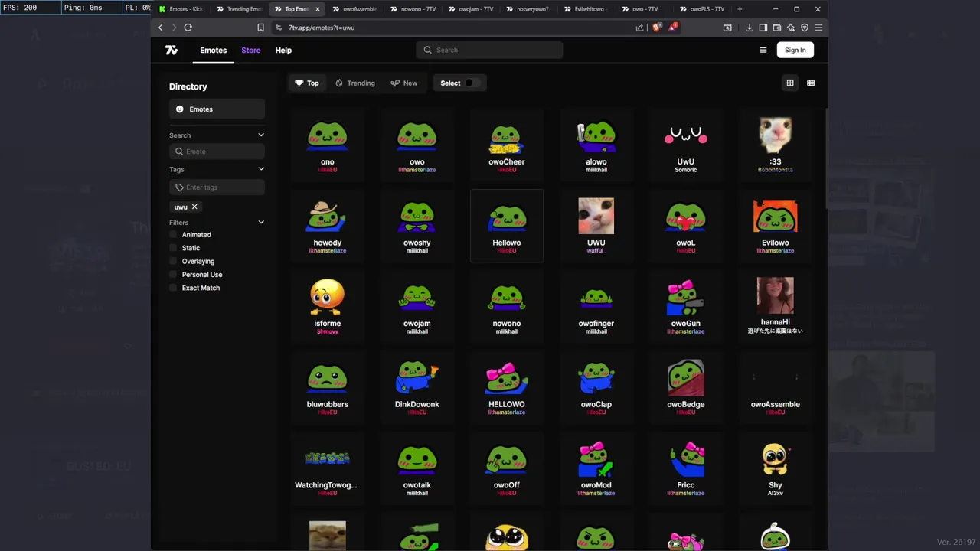Click the bookmark icon in address bar
The width and height of the screenshot is (980, 551).
(260, 28)
